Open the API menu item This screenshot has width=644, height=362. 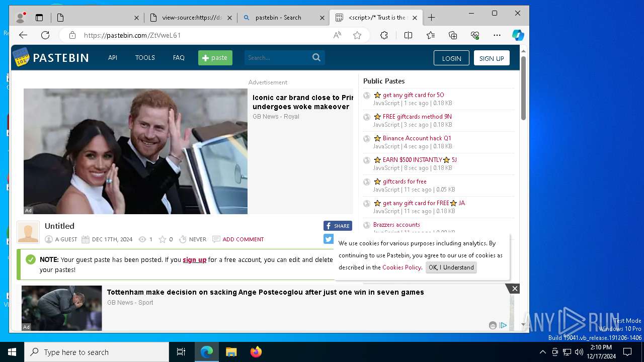pyautogui.click(x=113, y=58)
